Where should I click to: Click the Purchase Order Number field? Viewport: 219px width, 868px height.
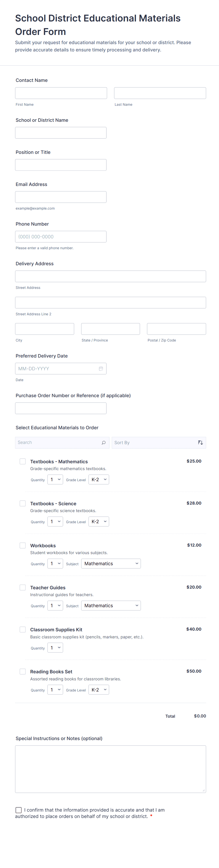click(x=61, y=408)
